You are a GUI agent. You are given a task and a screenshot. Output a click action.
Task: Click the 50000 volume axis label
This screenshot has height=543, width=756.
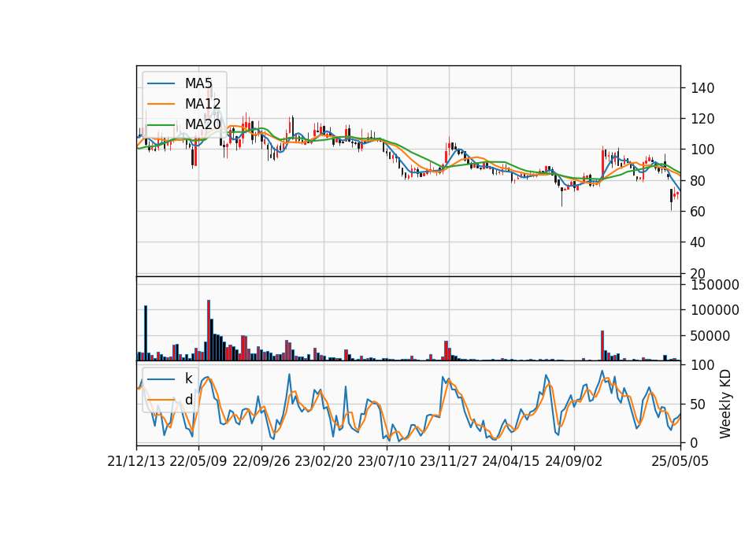click(x=710, y=336)
